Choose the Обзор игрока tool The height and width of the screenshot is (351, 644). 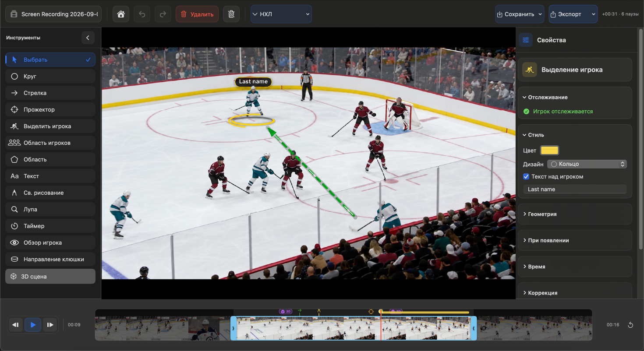[x=50, y=242]
